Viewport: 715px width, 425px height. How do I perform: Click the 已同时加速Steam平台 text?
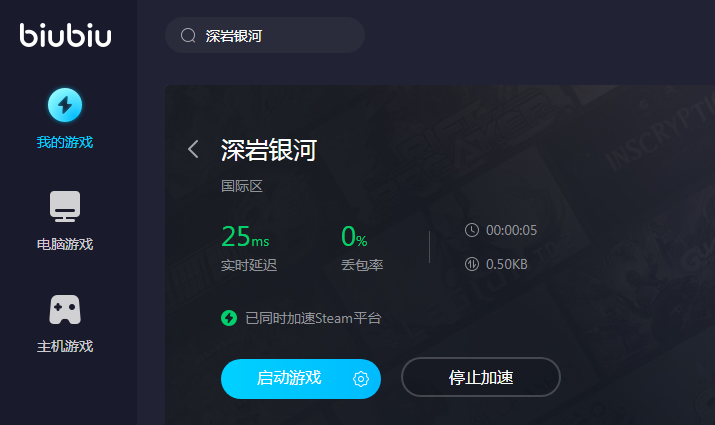[x=313, y=318]
